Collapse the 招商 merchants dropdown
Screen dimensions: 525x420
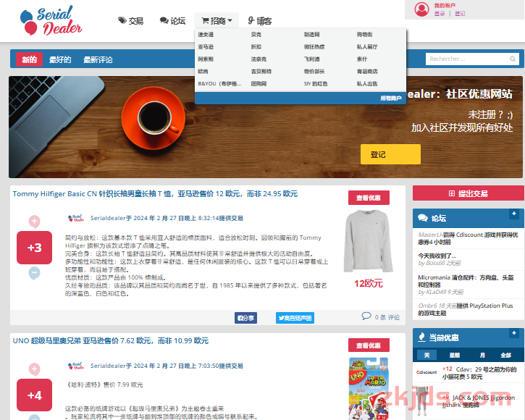click(x=217, y=21)
